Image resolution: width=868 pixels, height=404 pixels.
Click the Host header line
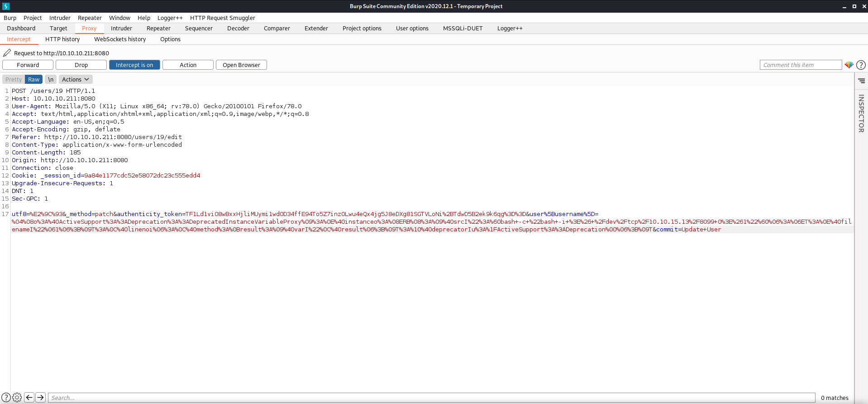coord(53,99)
